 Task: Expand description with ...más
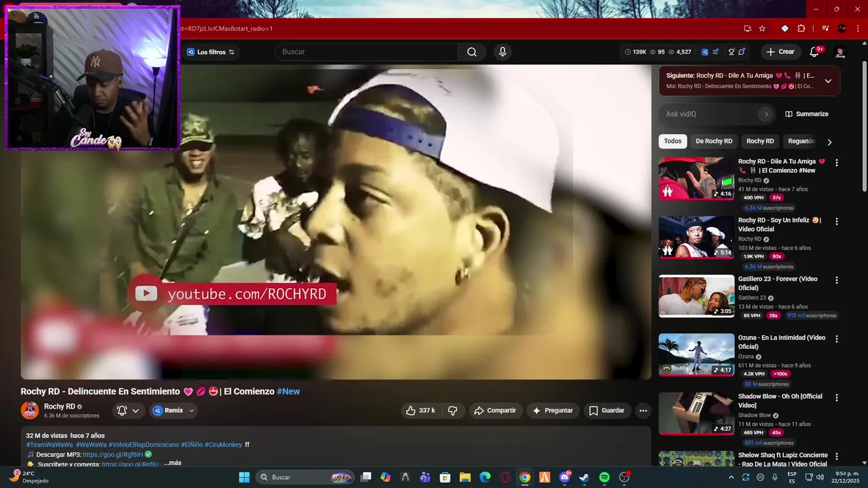pos(172,463)
